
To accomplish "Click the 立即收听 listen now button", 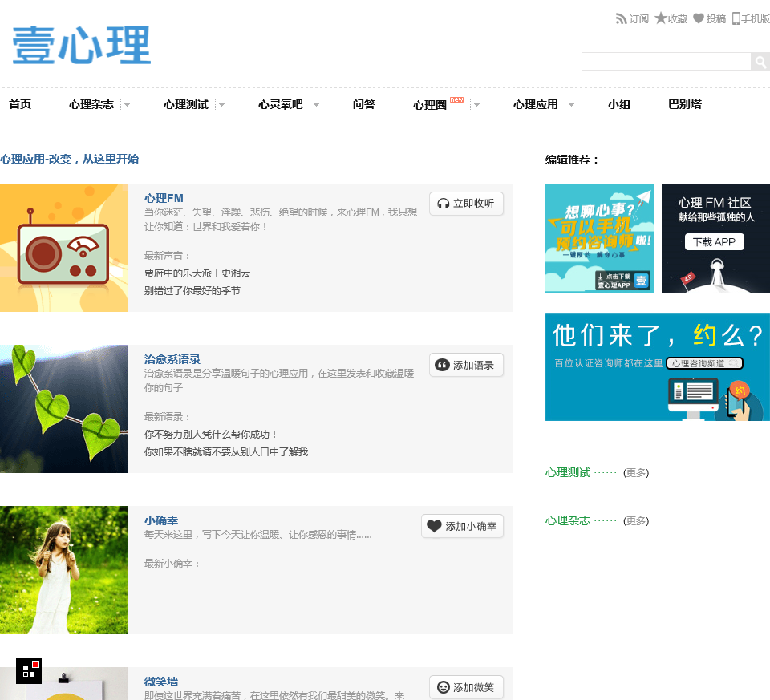I will 467,203.
